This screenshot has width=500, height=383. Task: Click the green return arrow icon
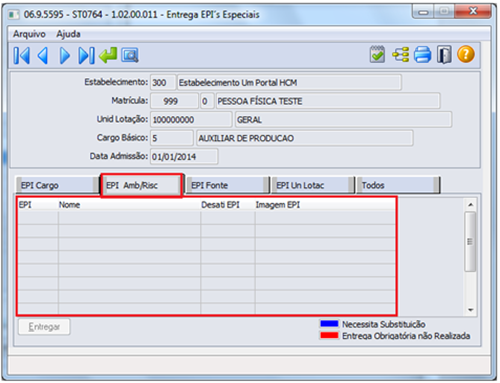[x=108, y=55]
